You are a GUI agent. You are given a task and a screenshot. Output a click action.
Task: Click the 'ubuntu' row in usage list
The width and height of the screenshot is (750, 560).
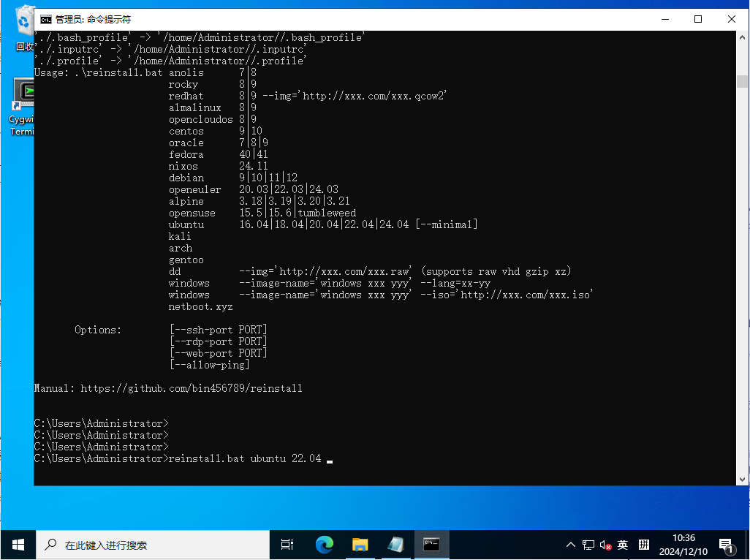pos(323,224)
